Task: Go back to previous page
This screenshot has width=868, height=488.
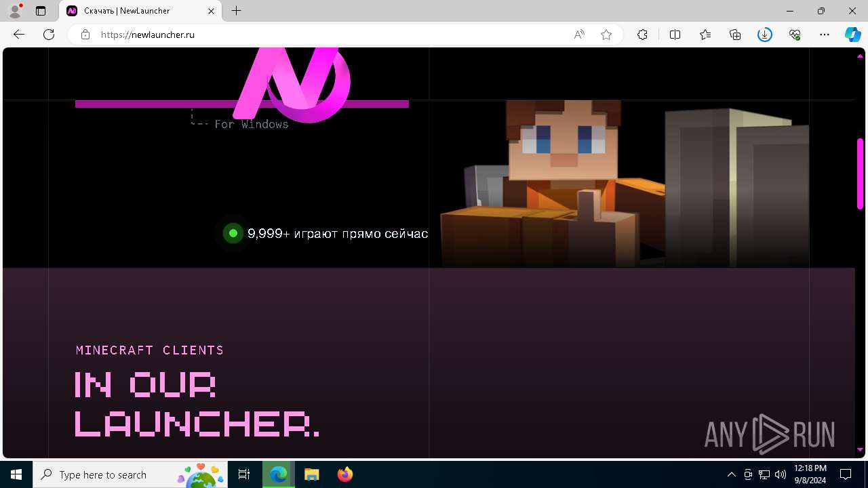Action: coord(19,35)
